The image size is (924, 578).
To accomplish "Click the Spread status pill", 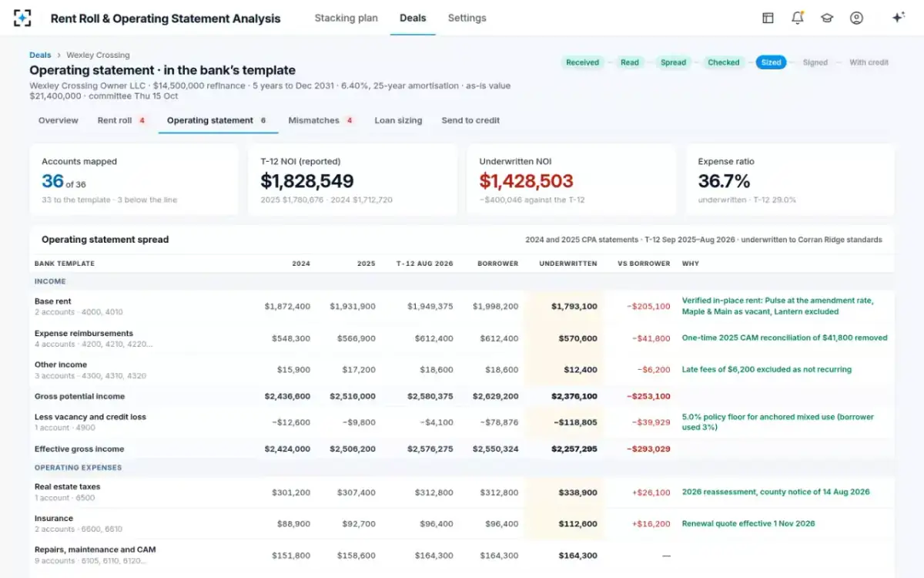I will [673, 62].
